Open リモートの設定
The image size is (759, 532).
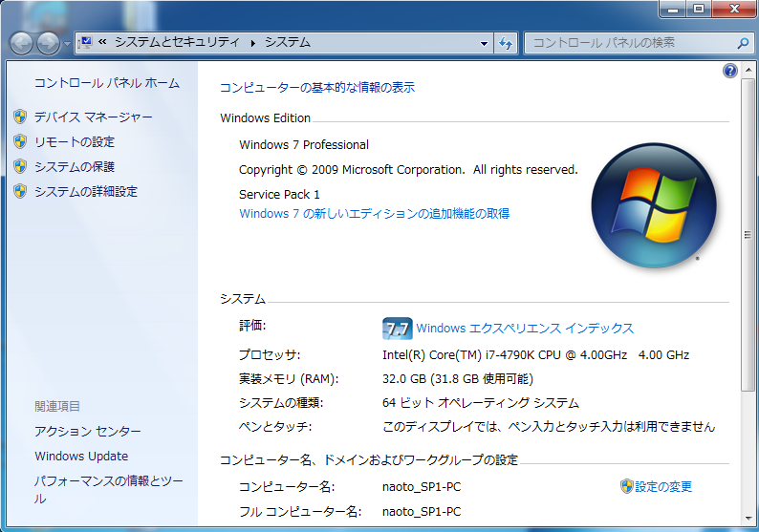[75, 141]
